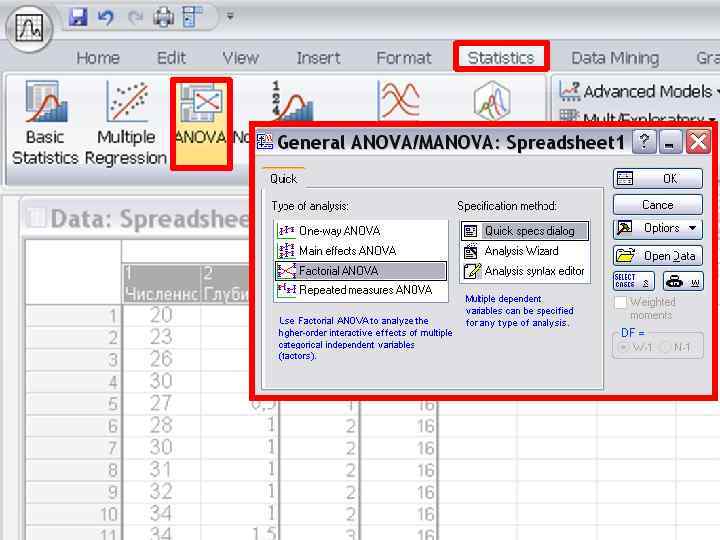Select row header 10 in the spreadsheet
The height and width of the screenshot is (540, 720).
(x=73, y=514)
